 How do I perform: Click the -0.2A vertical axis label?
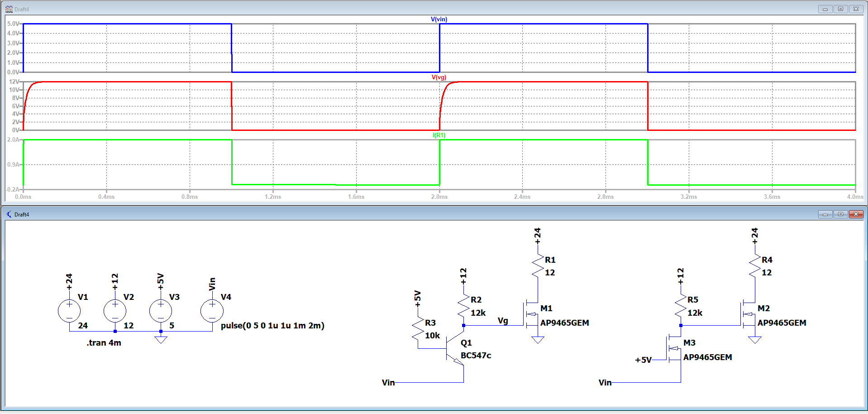coord(13,189)
